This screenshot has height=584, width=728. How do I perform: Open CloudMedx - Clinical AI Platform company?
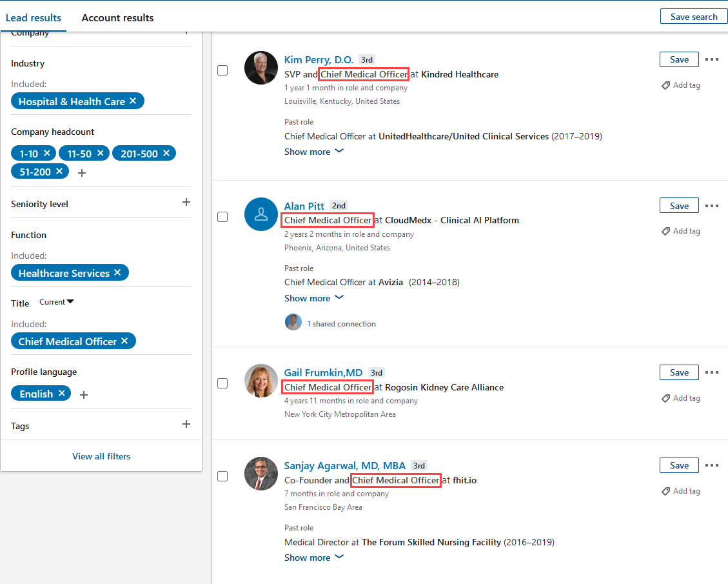coord(452,220)
